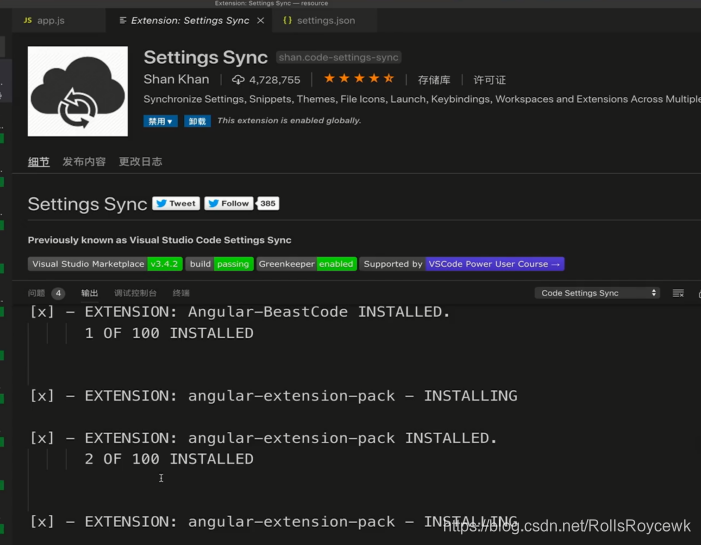Click the Angular-BeastCode INSTALLED log line
The image size is (701, 545).
tap(240, 312)
